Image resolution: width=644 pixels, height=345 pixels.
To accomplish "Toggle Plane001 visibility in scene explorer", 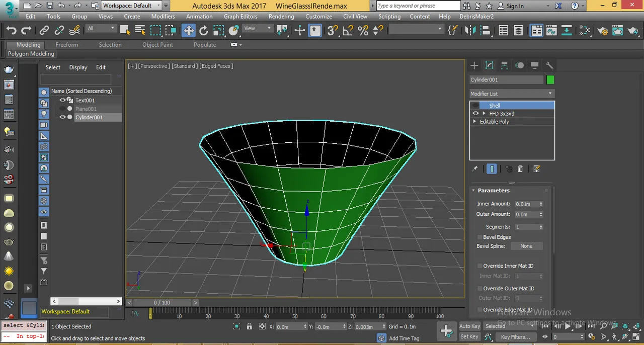I will (x=62, y=109).
